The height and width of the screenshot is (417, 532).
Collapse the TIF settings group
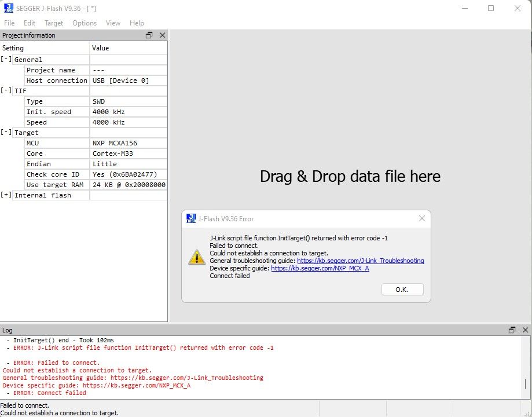pos(6,91)
